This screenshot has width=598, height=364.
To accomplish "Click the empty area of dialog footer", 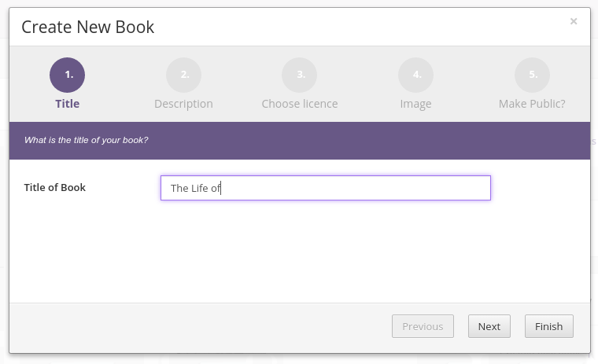I will (x=198, y=327).
